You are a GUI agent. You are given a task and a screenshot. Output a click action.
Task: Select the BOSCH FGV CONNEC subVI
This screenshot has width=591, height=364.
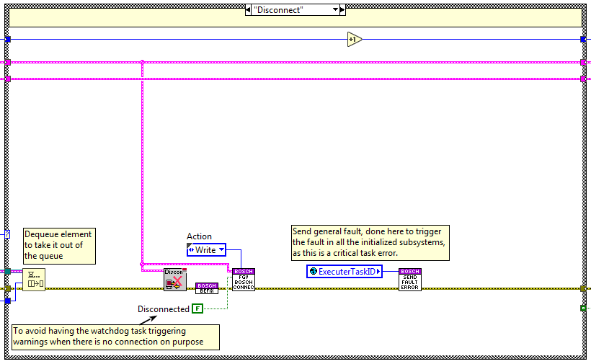[x=244, y=279]
